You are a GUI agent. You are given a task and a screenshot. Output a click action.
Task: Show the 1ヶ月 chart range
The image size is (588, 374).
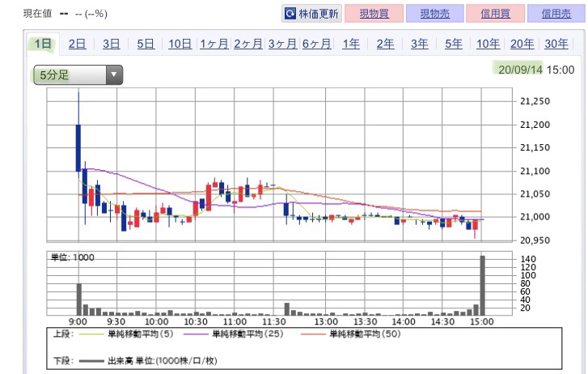[x=214, y=44]
